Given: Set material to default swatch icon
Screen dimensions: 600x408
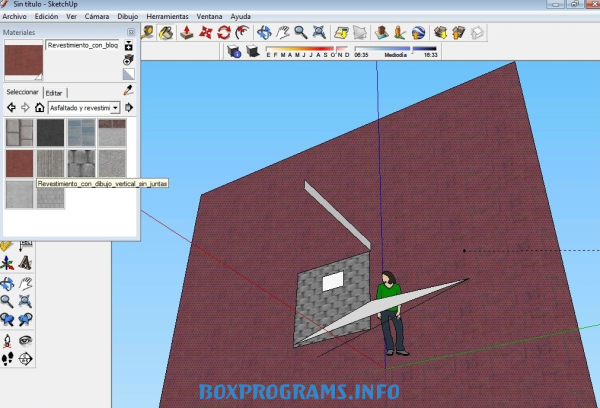Looking at the screenshot, I should click(x=129, y=74).
